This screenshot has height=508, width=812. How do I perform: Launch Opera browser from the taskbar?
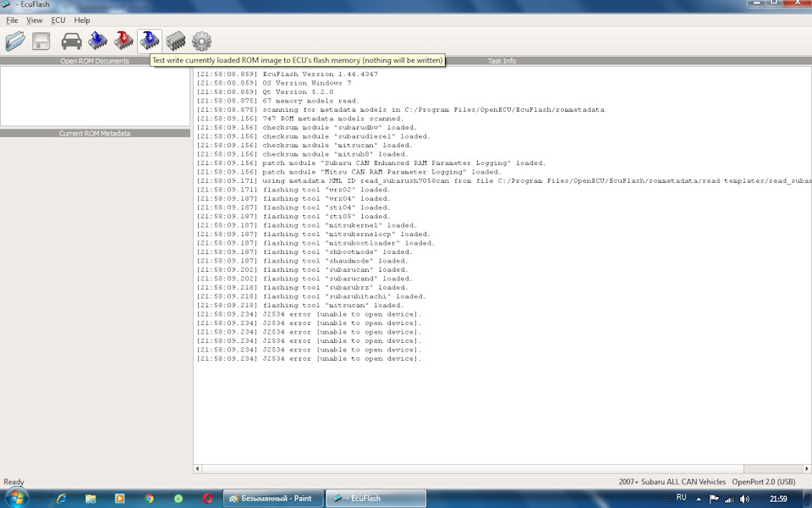click(x=208, y=499)
